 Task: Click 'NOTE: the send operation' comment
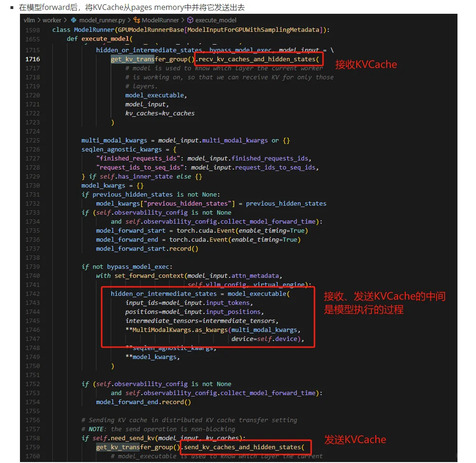[158, 429]
